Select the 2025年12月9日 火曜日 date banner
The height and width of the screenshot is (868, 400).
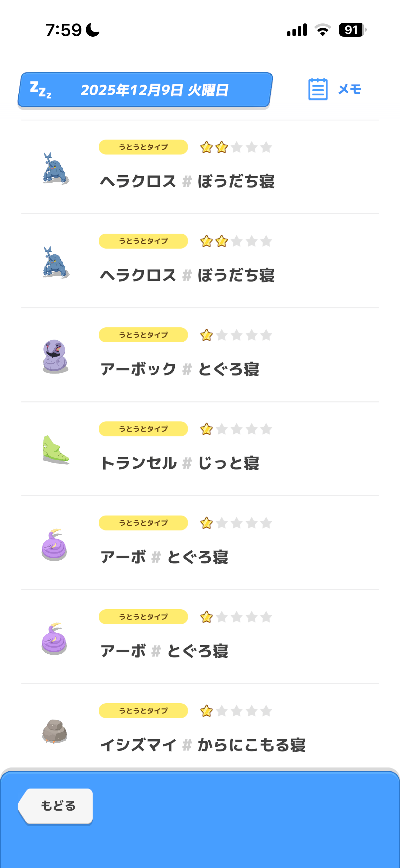(154, 90)
